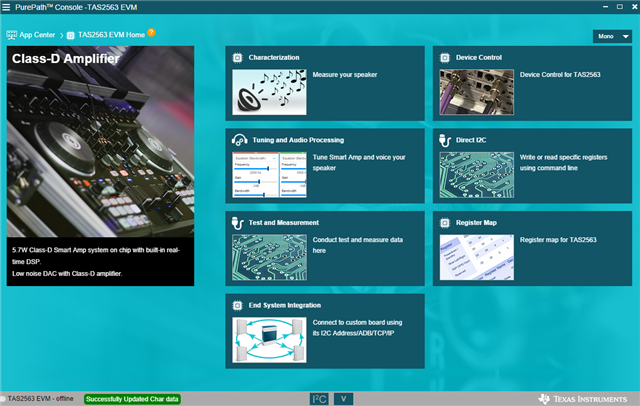Minimize the PurePath Console window
The height and width of the screenshot is (406, 640).
[605, 7]
